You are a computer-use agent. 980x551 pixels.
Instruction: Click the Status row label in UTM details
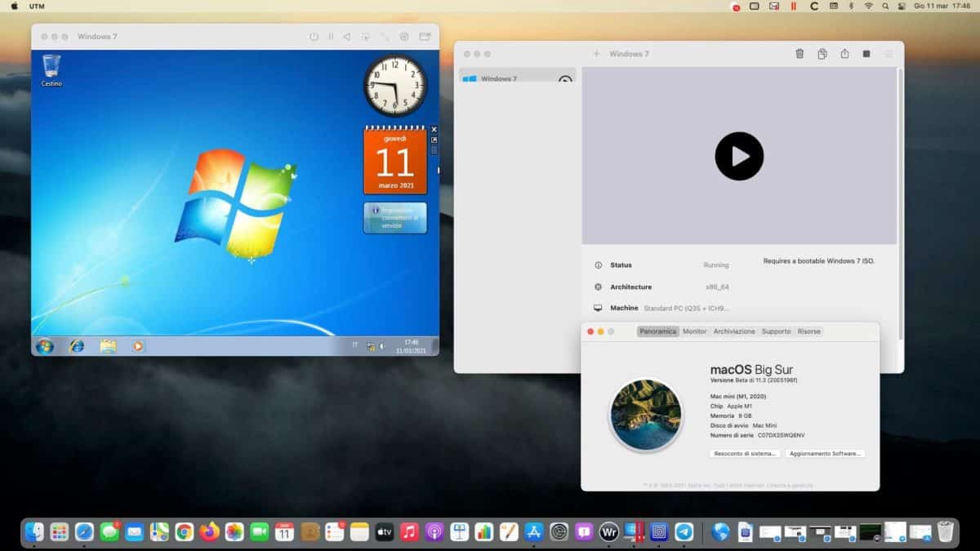[x=621, y=265]
